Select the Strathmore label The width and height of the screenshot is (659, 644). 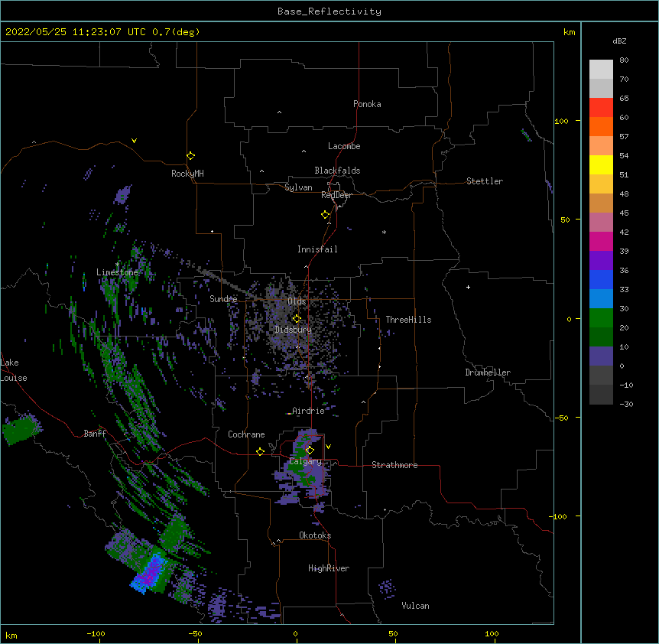(394, 465)
